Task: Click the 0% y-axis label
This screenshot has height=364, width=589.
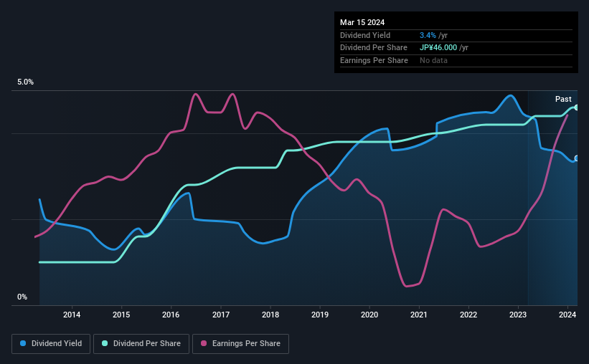Action: tap(22, 297)
